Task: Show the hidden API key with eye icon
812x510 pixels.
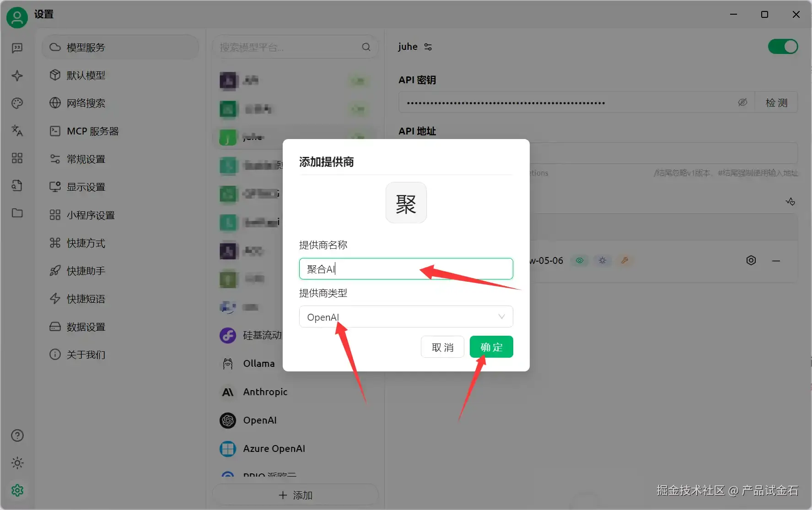Action: tap(742, 102)
